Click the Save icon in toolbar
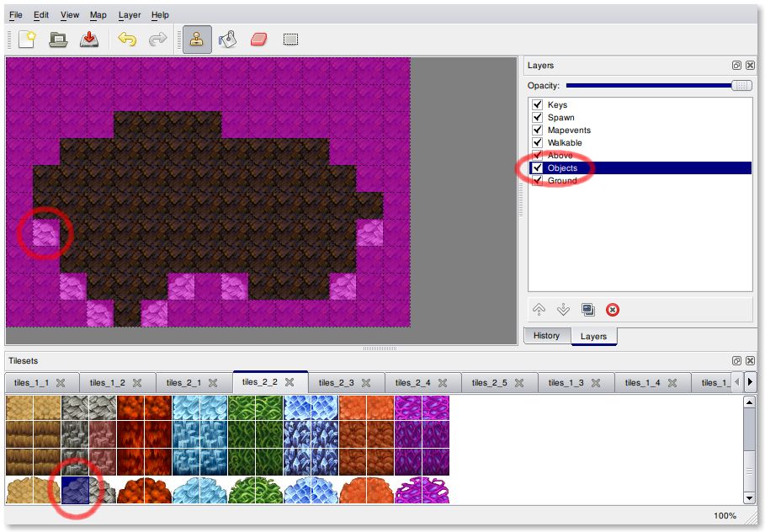765x532 pixels. pyautogui.click(x=89, y=40)
